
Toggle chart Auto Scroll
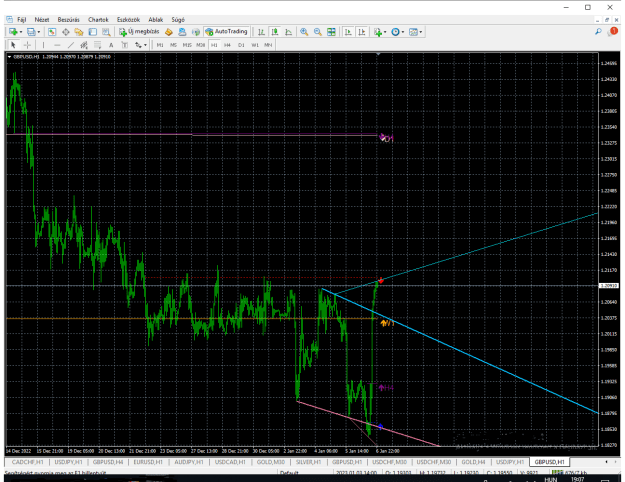coord(348,32)
